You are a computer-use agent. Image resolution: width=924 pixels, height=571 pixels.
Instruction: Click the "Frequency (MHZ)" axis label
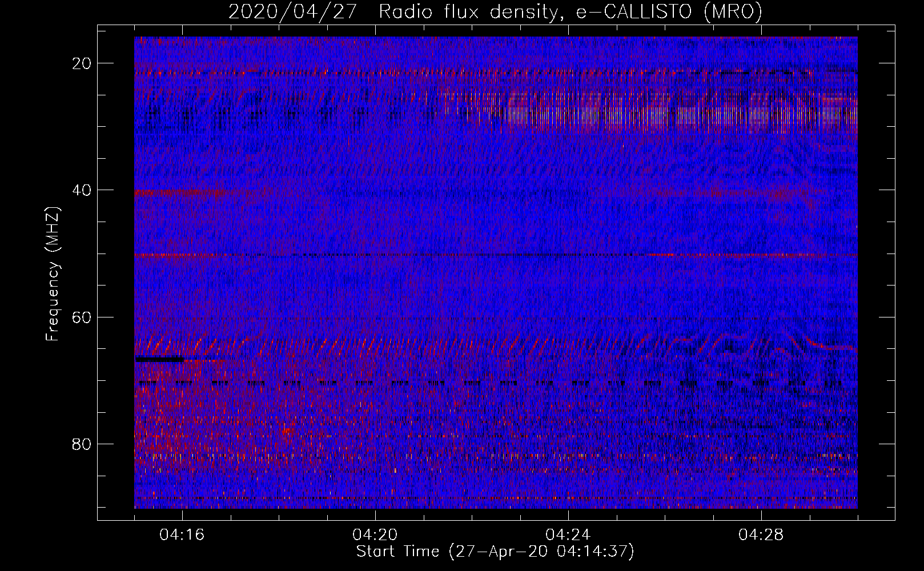click(53, 274)
